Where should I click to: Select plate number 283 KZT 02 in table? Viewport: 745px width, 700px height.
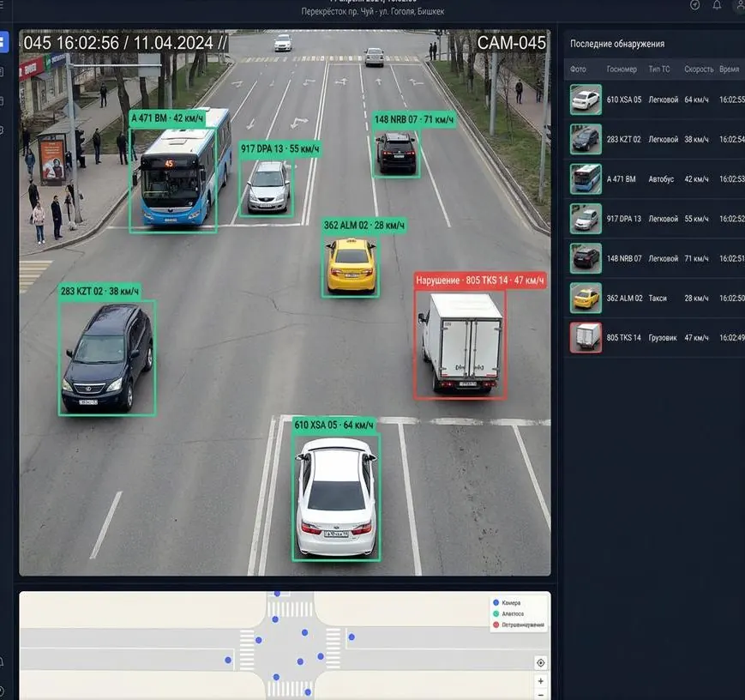pyautogui.click(x=623, y=139)
